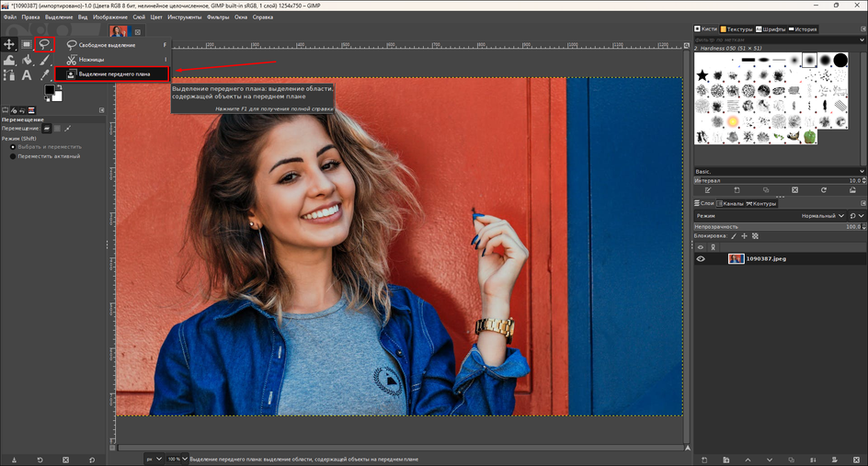Open the units 'px' dropdown
Screen dimensions: 868x466
(154, 459)
